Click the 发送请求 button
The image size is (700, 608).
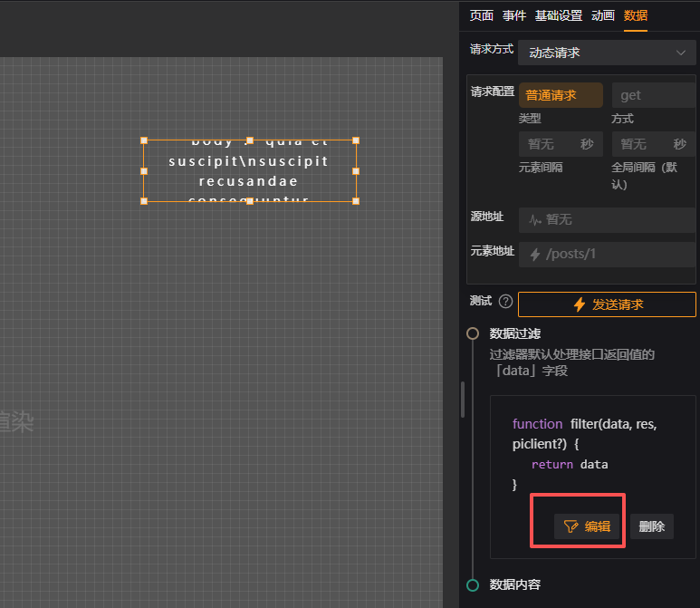click(x=607, y=304)
